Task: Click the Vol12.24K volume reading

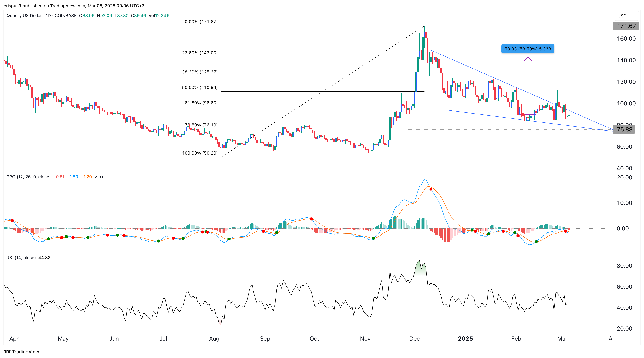Action: point(159,15)
